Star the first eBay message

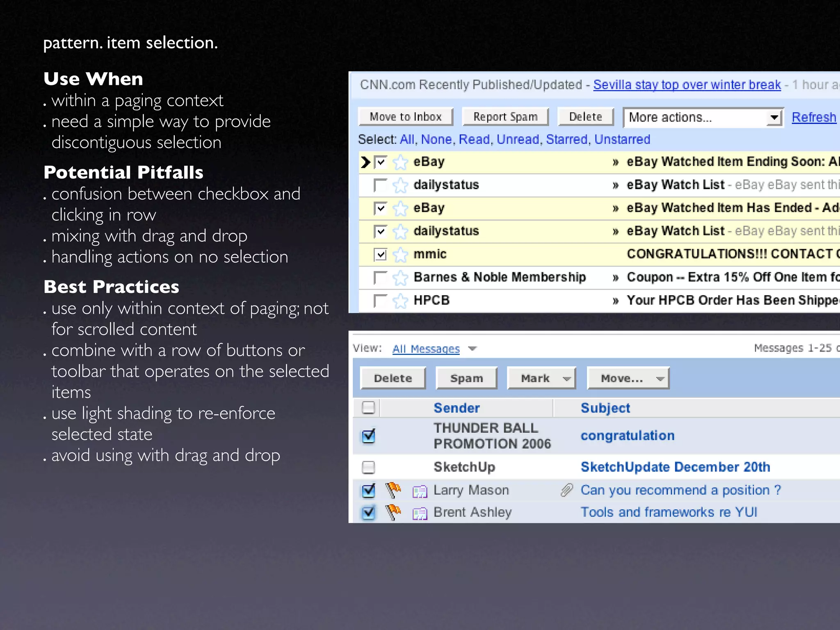(x=400, y=162)
